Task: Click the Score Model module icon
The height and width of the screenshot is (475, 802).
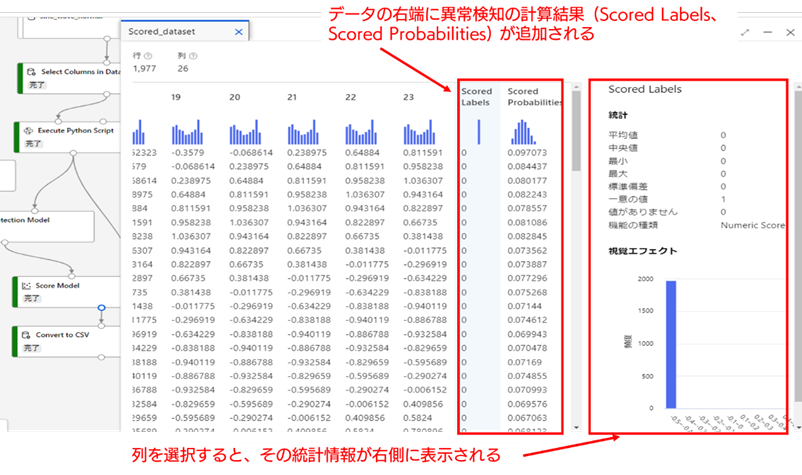Action: [27, 286]
